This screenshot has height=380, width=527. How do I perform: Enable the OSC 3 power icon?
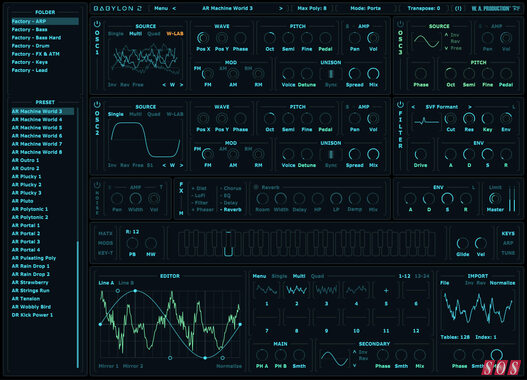(400, 24)
